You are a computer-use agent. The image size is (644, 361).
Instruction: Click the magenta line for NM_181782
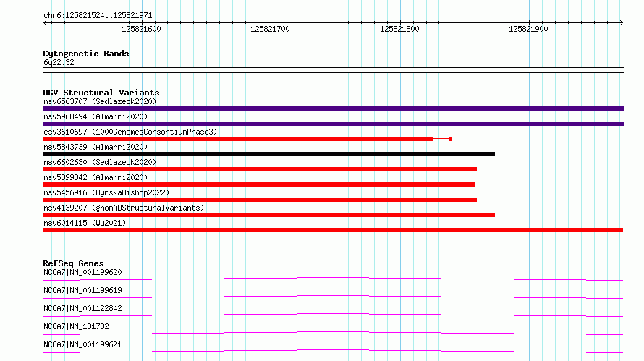click(x=333, y=333)
